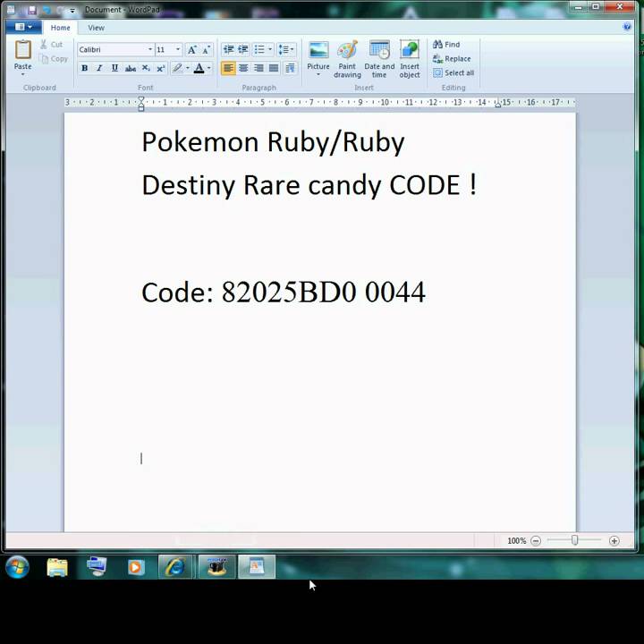The image size is (644, 644).
Task: Toggle Superscript formatting
Action: click(161, 68)
